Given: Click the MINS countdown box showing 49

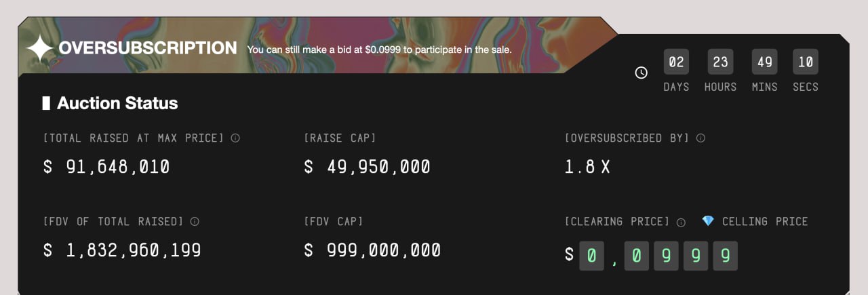Looking at the screenshot, I should [x=764, y=62].
